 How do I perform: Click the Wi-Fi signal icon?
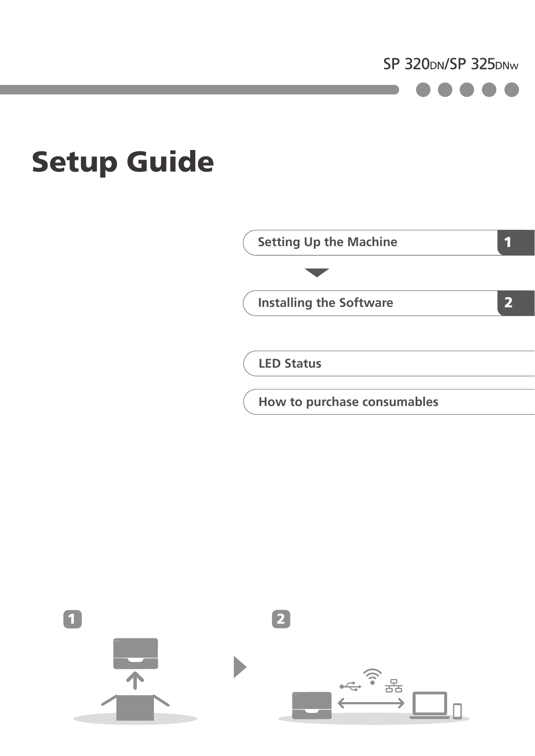pos(372,676)
